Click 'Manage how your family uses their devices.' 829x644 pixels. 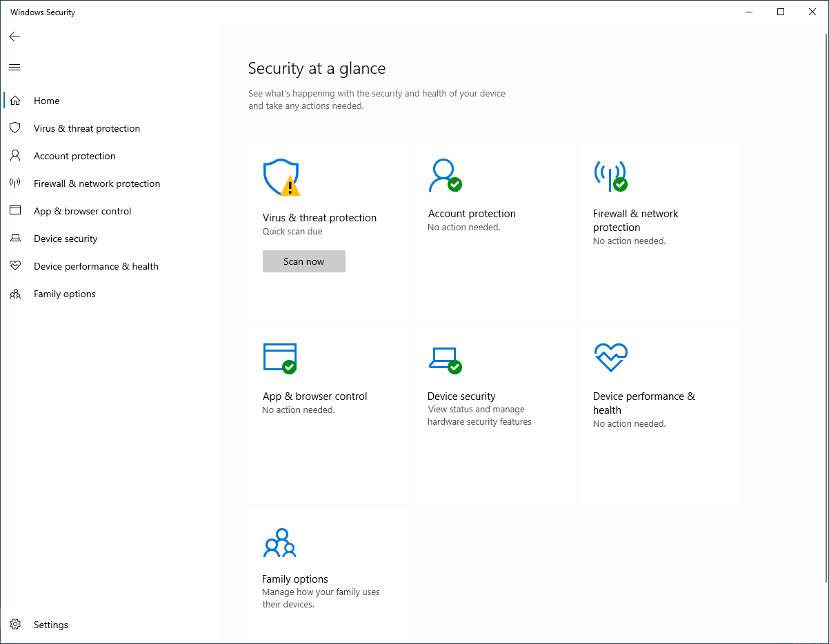point(321,598)
